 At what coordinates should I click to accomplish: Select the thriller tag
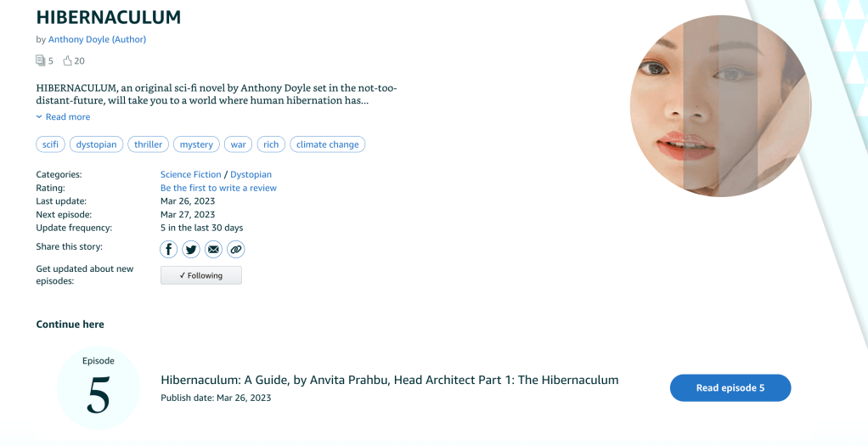pos(149,144)
